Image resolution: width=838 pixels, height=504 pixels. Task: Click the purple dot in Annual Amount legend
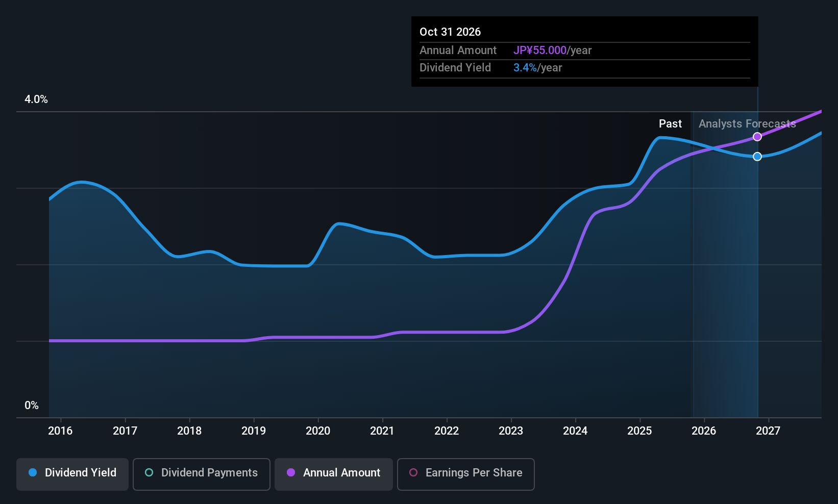point(291,472)
